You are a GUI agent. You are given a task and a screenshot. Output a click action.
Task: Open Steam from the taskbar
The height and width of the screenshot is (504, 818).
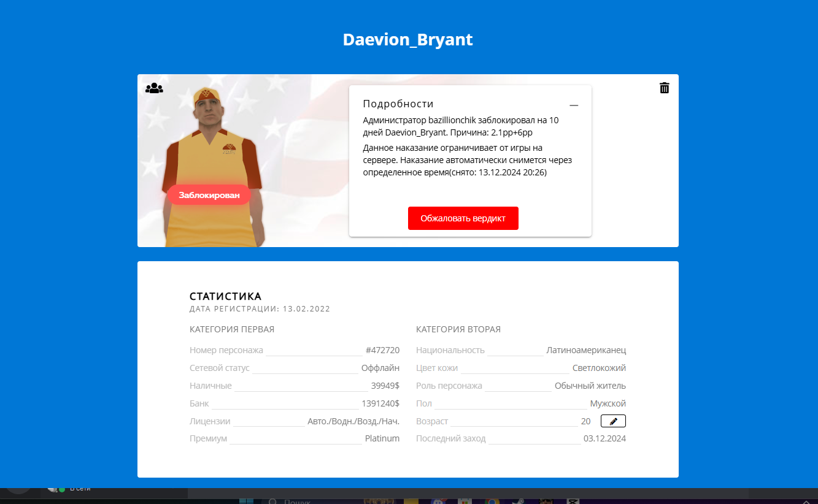(519, 501)
